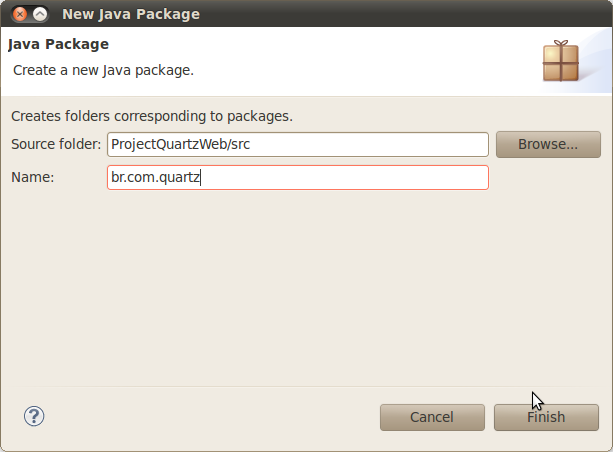Click the blank space at the end of the Name field
Image resolution: width=613 pixels, height=452 pixels.
[344, 178]
